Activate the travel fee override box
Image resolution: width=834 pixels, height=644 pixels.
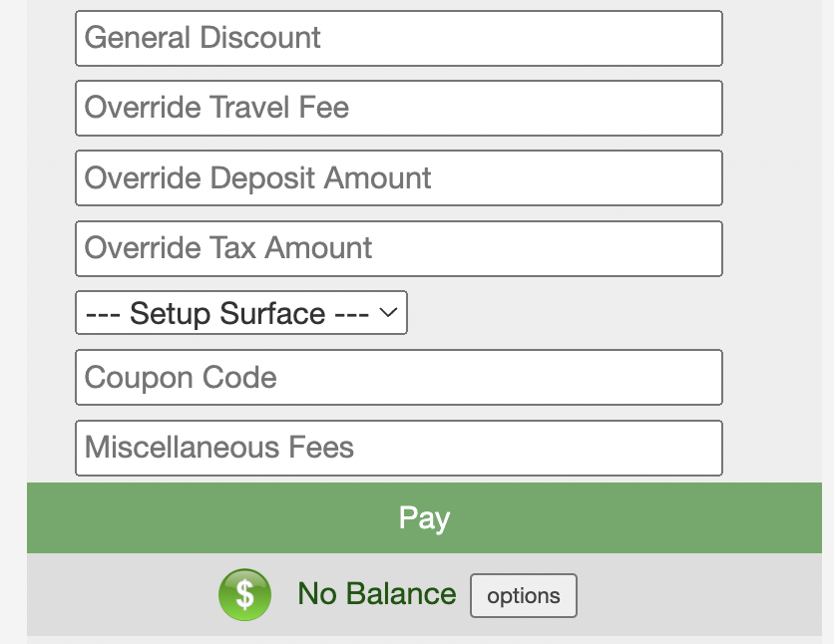click(398, 108)
